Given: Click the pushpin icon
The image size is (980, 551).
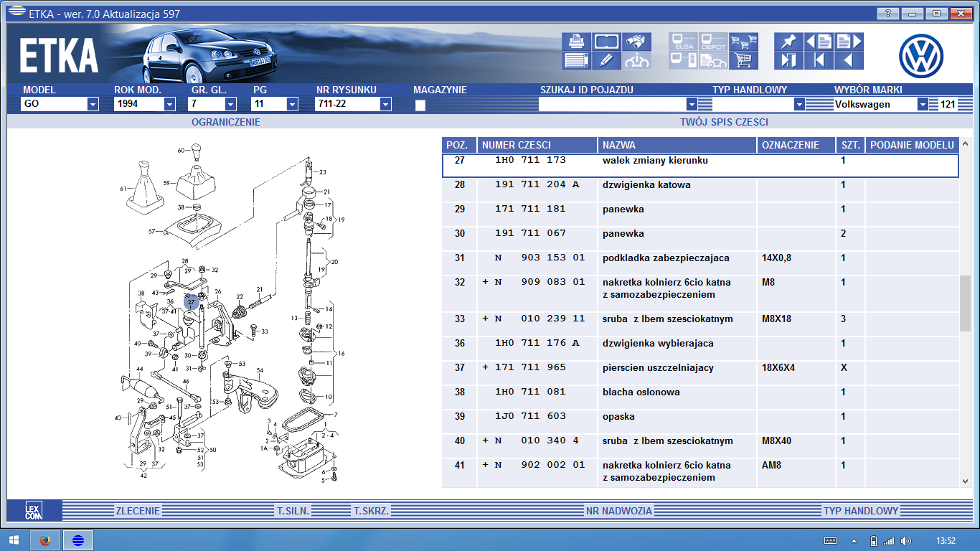Looking at the screenshot, I should coord(788,42).
